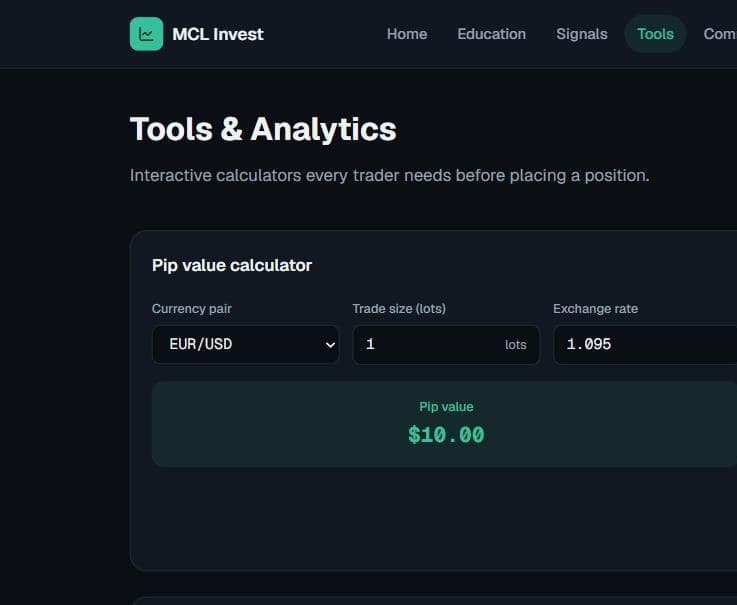Go to the Home page
The width and height of the screenshot is (737, 605).
[407, 34]
